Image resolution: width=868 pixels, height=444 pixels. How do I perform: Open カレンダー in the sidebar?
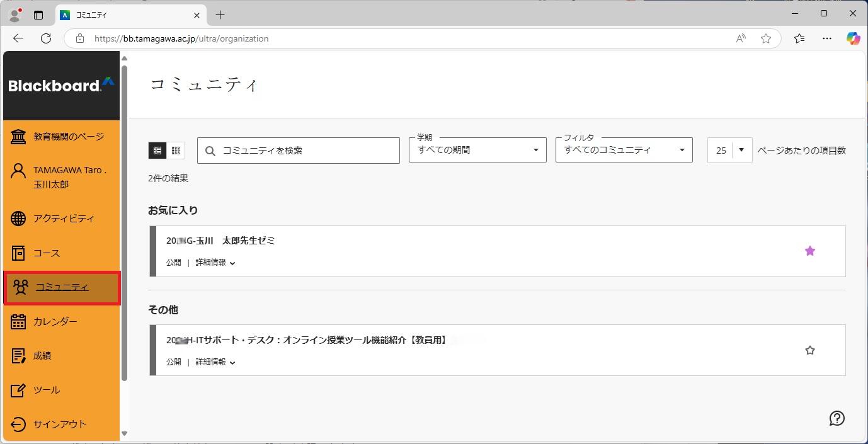pyautogui.click(x=61, y=322)
